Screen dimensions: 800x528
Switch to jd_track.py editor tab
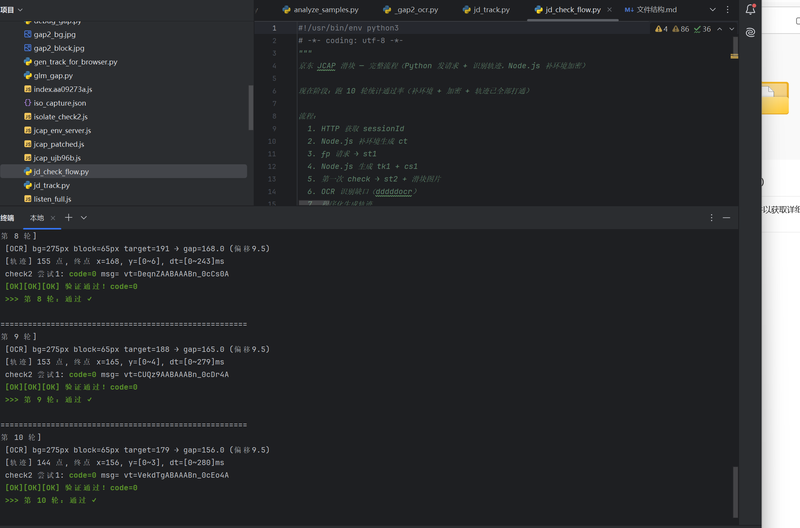pyautogui.click(x=486, y=10)
